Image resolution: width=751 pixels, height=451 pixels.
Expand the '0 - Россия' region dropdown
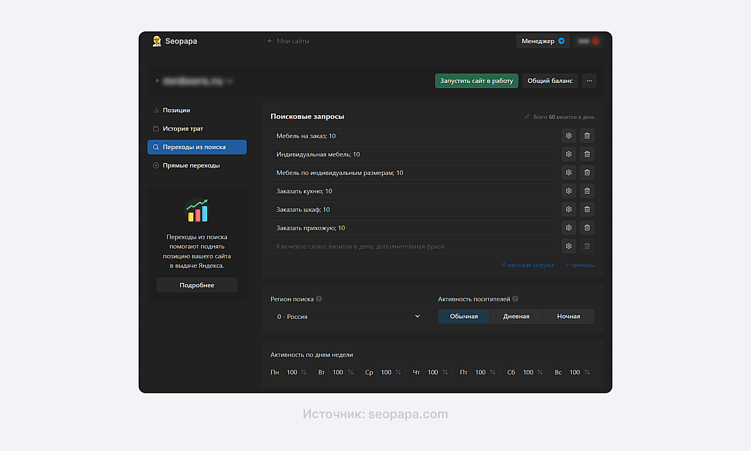[x=348, y=316]
